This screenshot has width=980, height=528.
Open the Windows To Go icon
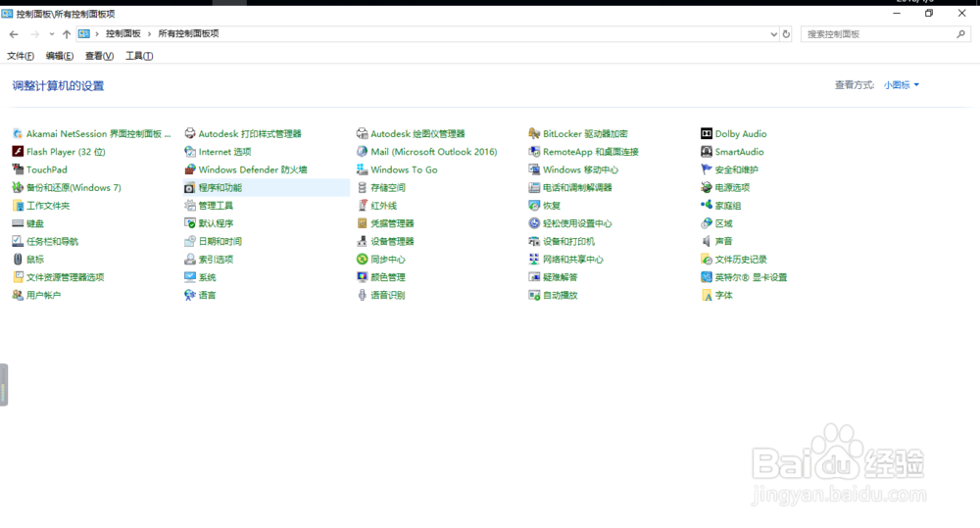[x=362, y=169]
